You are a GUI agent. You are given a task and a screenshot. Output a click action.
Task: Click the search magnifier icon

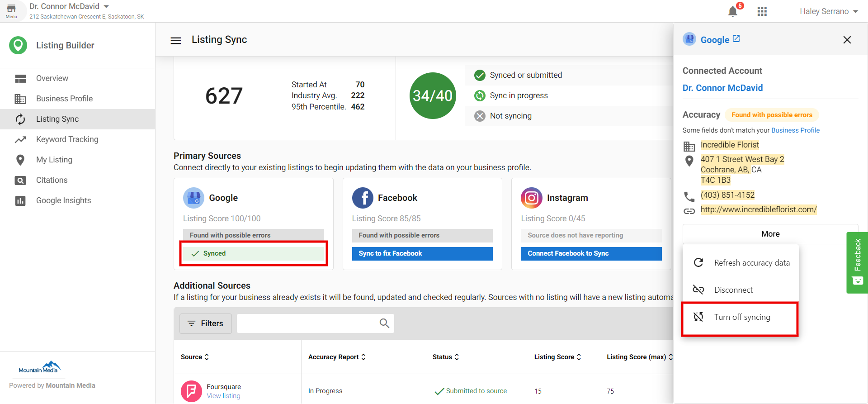tap(384, 323)
